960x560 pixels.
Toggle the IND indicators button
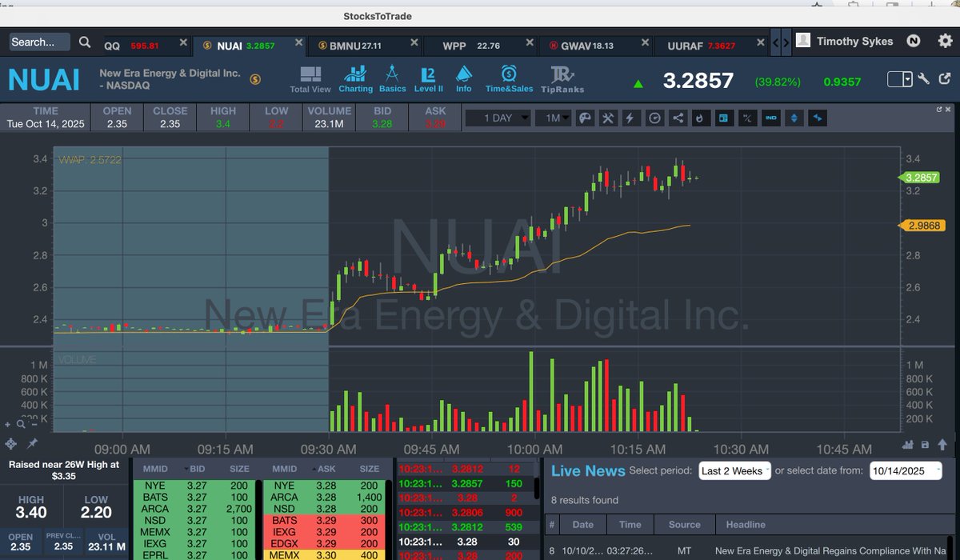coord(771,118)
